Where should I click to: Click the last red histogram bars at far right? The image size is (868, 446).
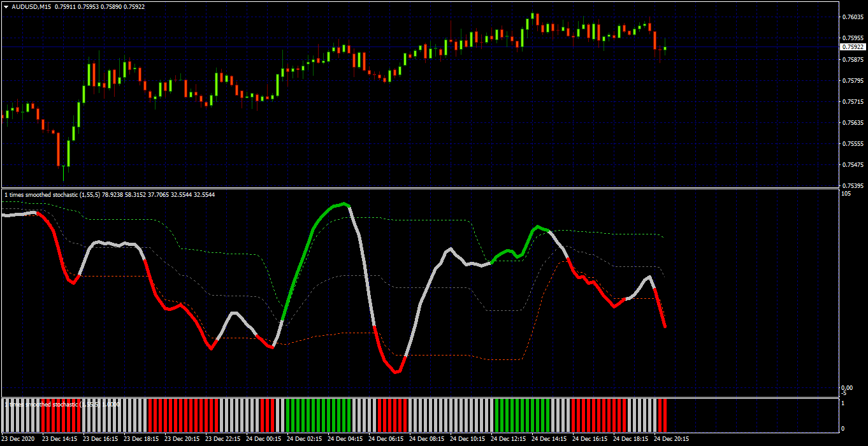coord(662,415)
